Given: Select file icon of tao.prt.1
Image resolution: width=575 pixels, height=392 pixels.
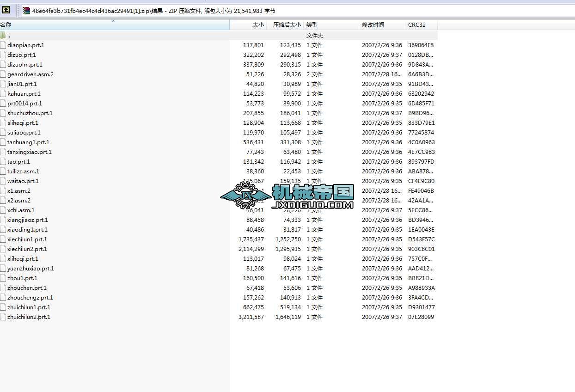Looking at the screenshot, I should [3, 162].
